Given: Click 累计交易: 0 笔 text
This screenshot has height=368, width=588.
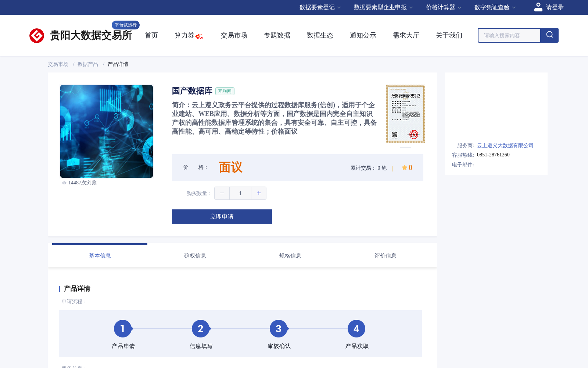Looking at the screenshot, I should [369, 168].
